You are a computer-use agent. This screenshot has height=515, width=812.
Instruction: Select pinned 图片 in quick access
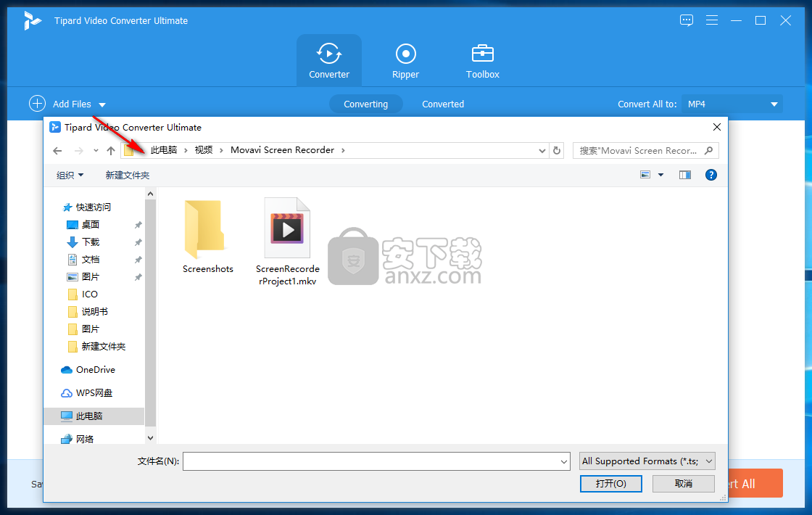coord(83,276)
